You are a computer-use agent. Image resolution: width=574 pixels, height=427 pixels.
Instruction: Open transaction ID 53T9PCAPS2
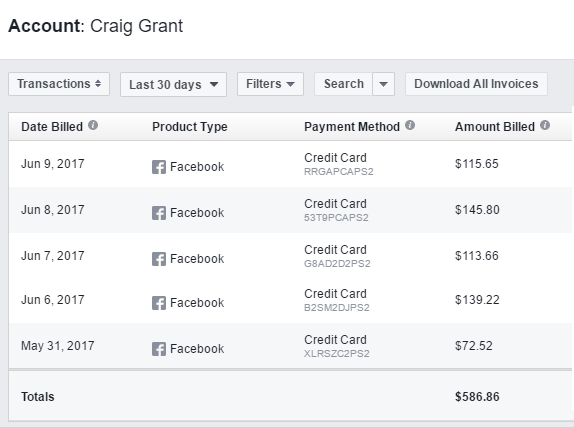pos(336,218)
